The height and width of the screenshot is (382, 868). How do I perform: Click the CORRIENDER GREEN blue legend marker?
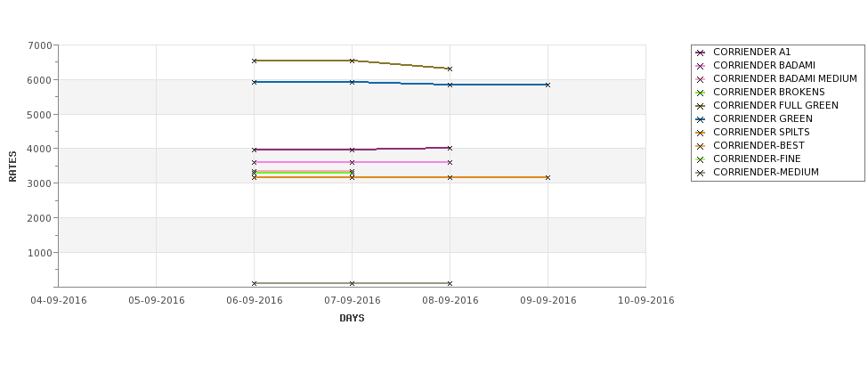701,119
